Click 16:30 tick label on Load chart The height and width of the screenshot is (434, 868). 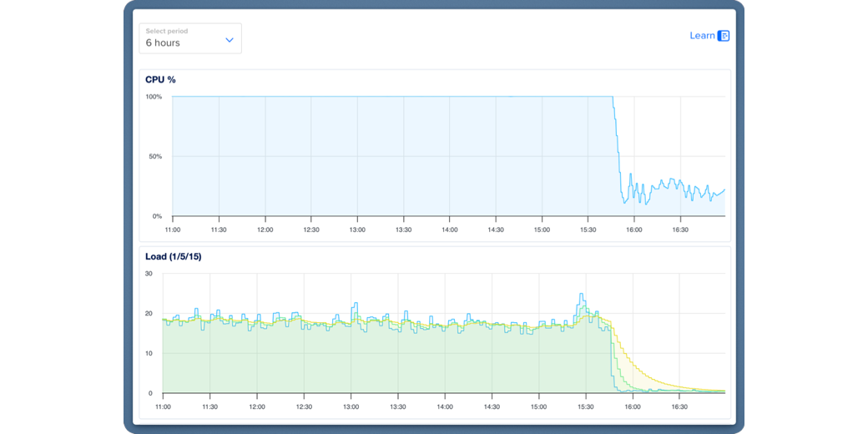tap(679, 406)
